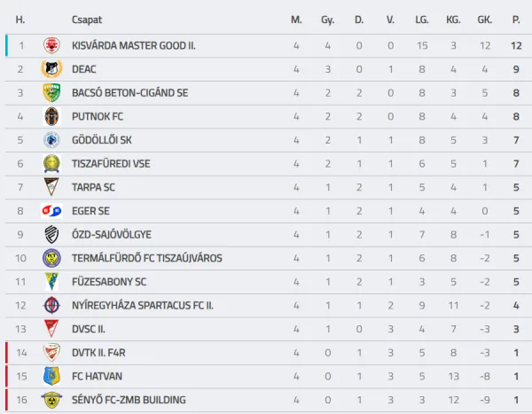Click the DVSC II. red pennant logo
Viewport: 532px width, 414px height.
pyautogui.click(x=51, y=329)
